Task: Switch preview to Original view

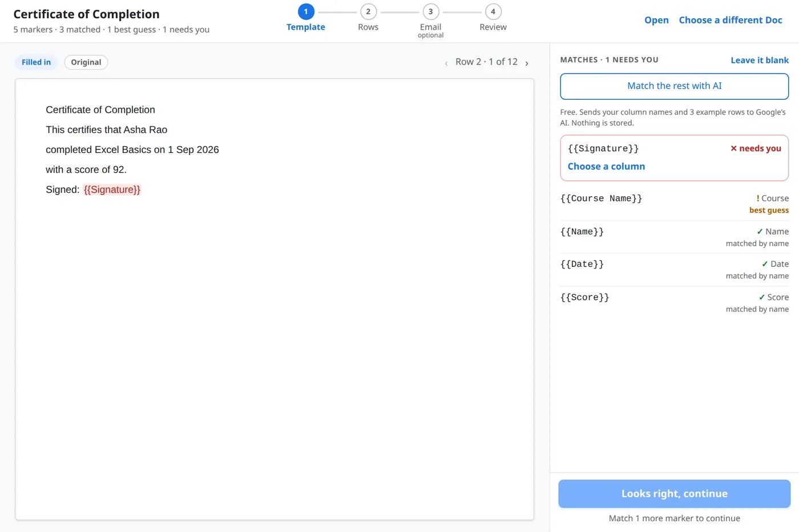Action: click(86, 62)
